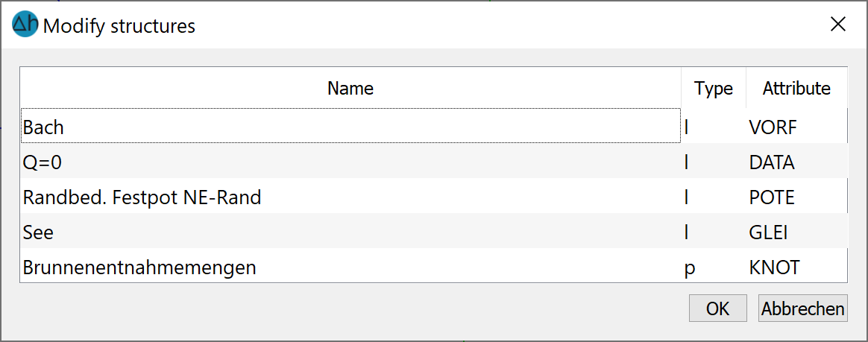Click the type cell 'l' in Bach row
The height and width of the screenshot is (342, 868).
tap(714, 126)
